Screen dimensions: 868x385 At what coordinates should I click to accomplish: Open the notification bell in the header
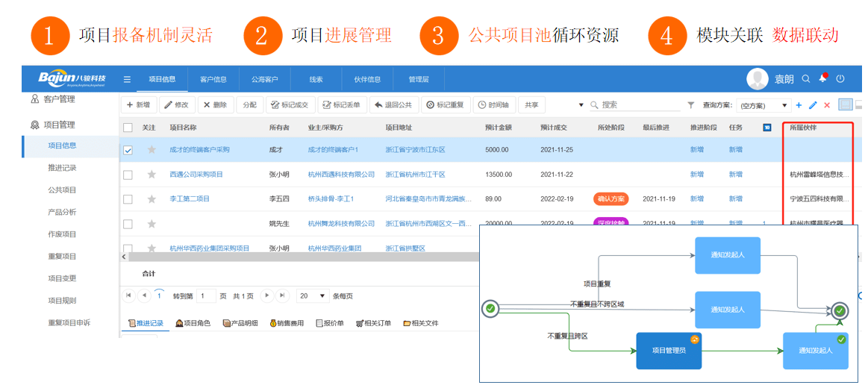click(x=823, y=78)
